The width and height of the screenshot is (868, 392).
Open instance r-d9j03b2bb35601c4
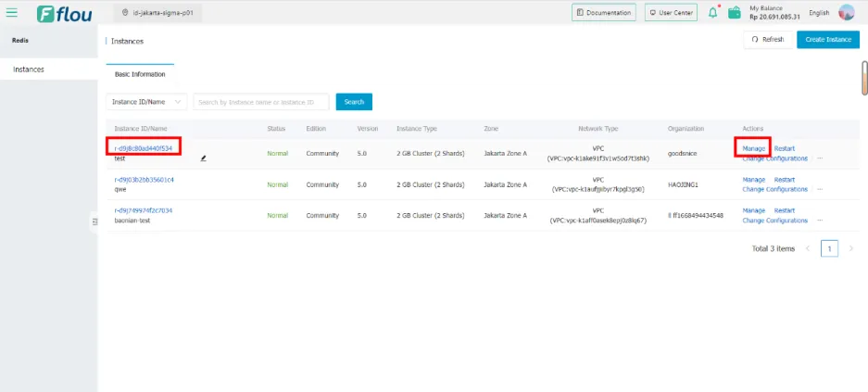pos(145,180)
